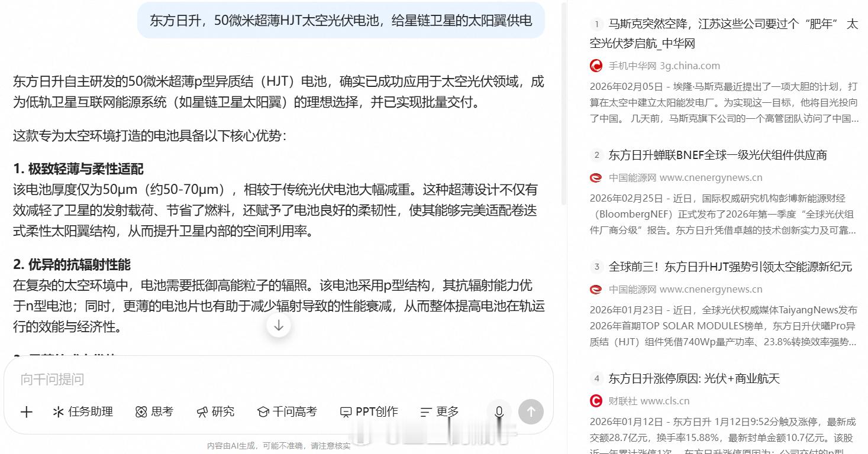Screen dimensions: 868x454
Task: Click the 财联社 site logo icon
Action: [596, 401]
